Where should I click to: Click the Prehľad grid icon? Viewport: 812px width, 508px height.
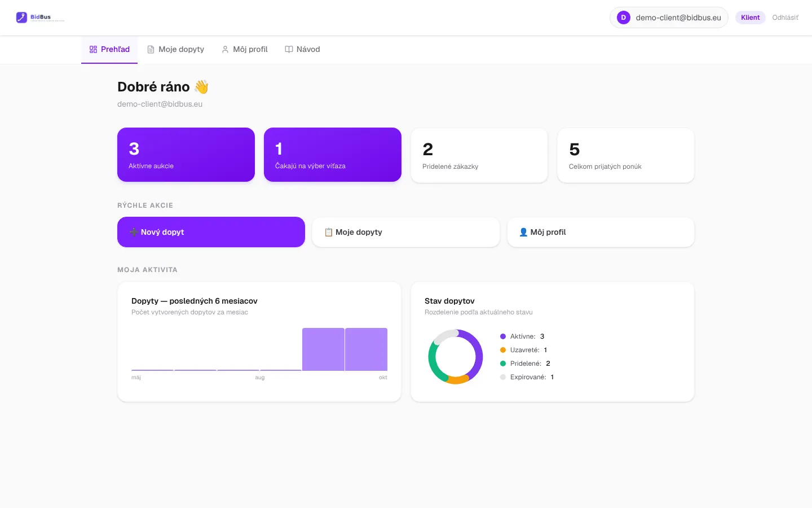pyautogui.click(x=93, y=50)
